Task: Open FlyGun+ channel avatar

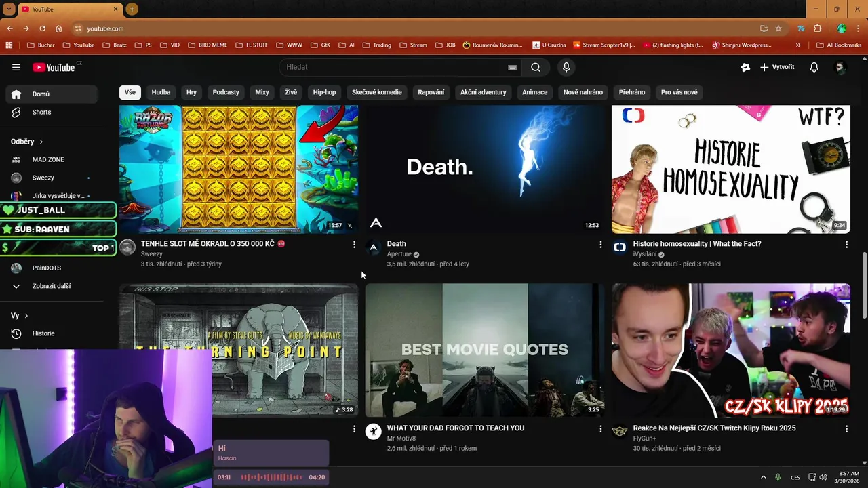Action: point(620,432)
